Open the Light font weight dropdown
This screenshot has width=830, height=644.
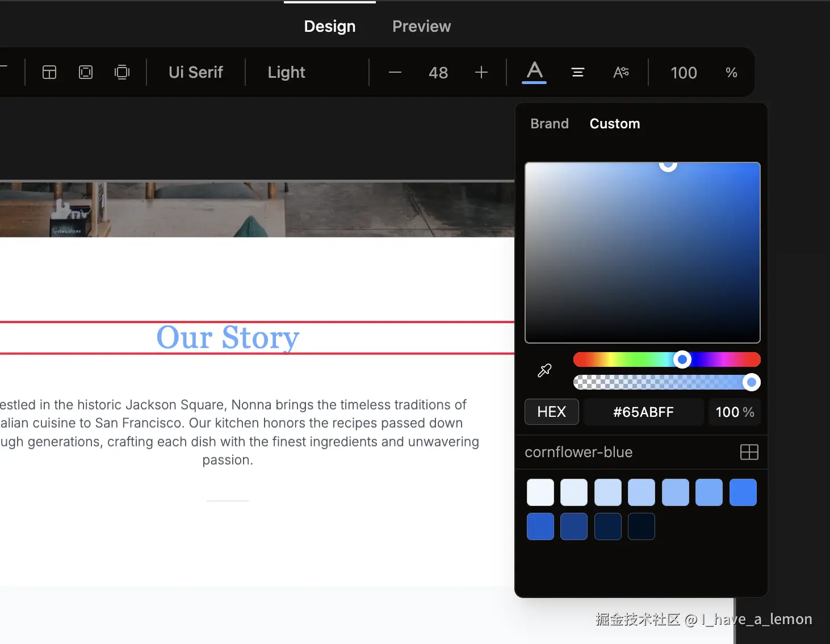[x=287, y=72]
